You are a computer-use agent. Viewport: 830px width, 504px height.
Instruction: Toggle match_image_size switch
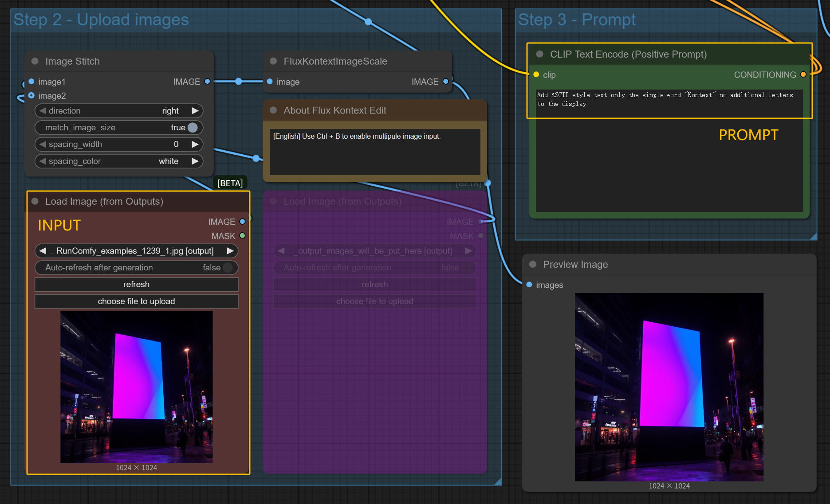point(193,128)
